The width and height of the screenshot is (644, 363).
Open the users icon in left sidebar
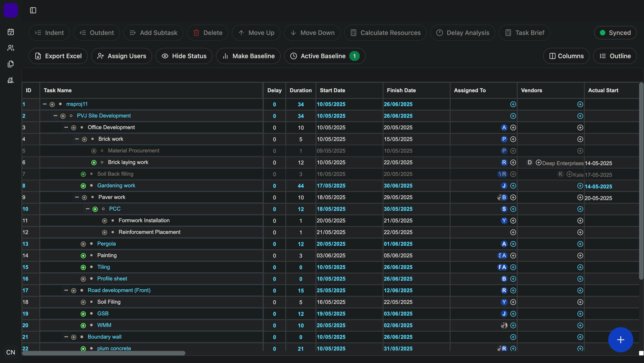(x=11, y=48)
